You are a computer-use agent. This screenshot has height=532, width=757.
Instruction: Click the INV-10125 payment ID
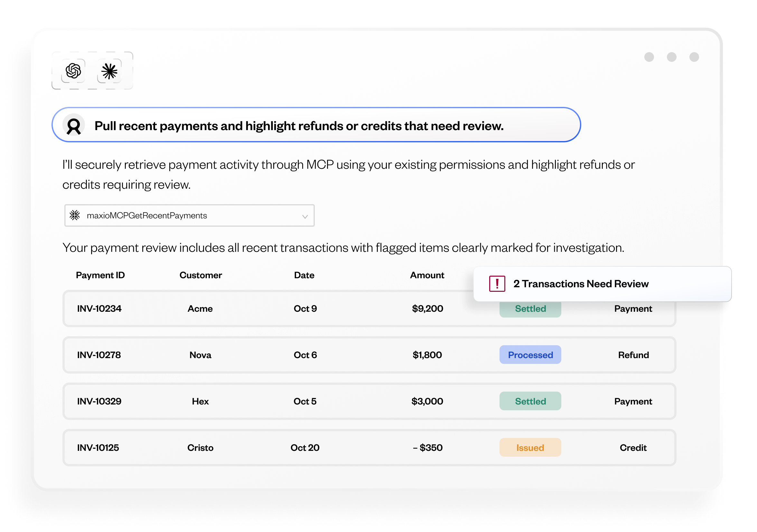(x=98, y=448)
